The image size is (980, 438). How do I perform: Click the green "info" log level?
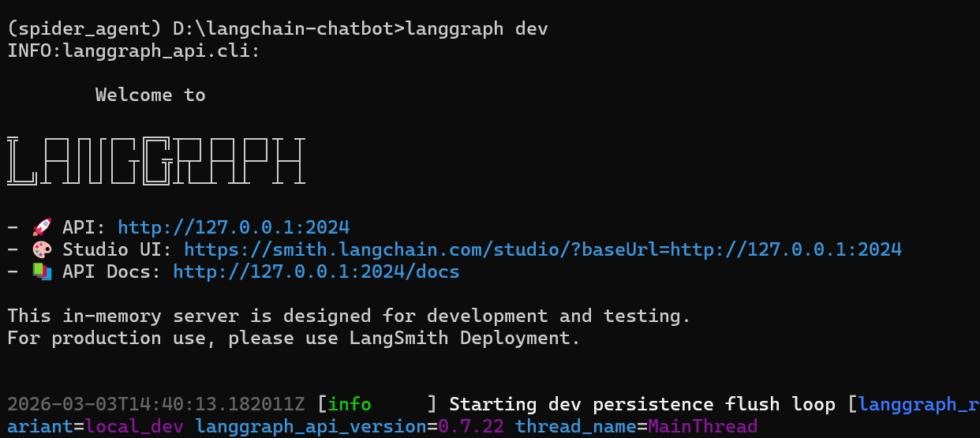pos(350,405)
